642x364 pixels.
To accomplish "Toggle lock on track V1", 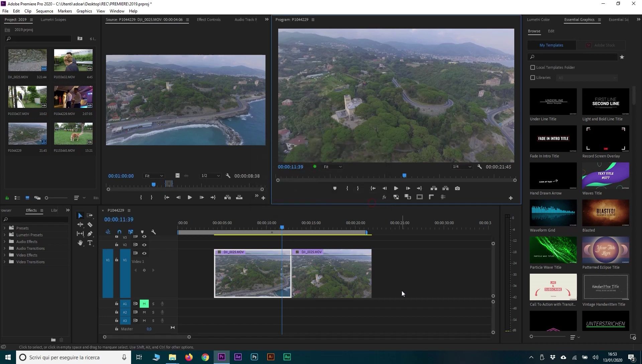I will 116,260.
